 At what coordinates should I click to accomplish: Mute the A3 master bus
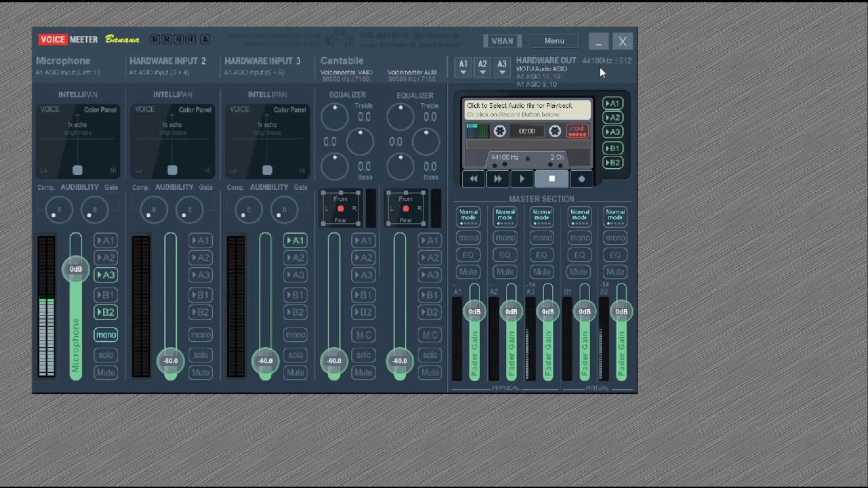(542, 272)
